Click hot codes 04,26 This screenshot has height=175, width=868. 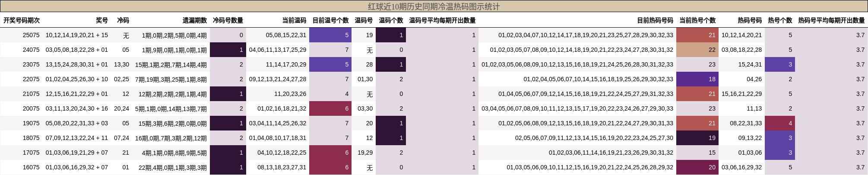[754, 79]
